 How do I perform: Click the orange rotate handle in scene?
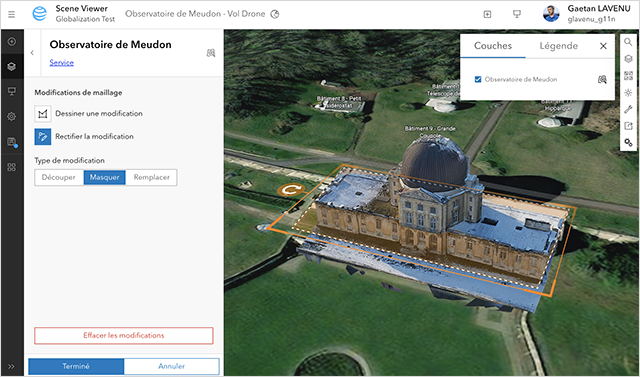291,190
